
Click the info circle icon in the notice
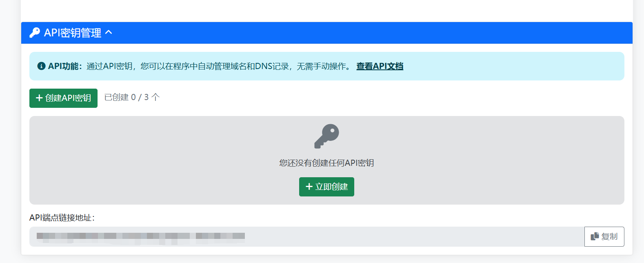pyautogui.click(x=41, y=66)
